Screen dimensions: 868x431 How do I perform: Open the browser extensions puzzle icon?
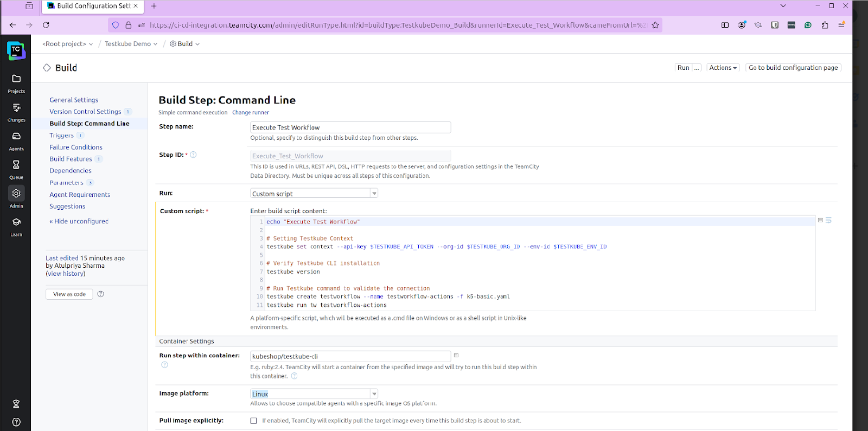825,25
